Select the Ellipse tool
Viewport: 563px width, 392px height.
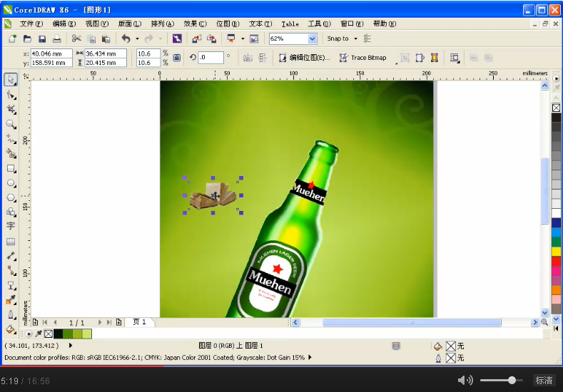coord(11,183)
